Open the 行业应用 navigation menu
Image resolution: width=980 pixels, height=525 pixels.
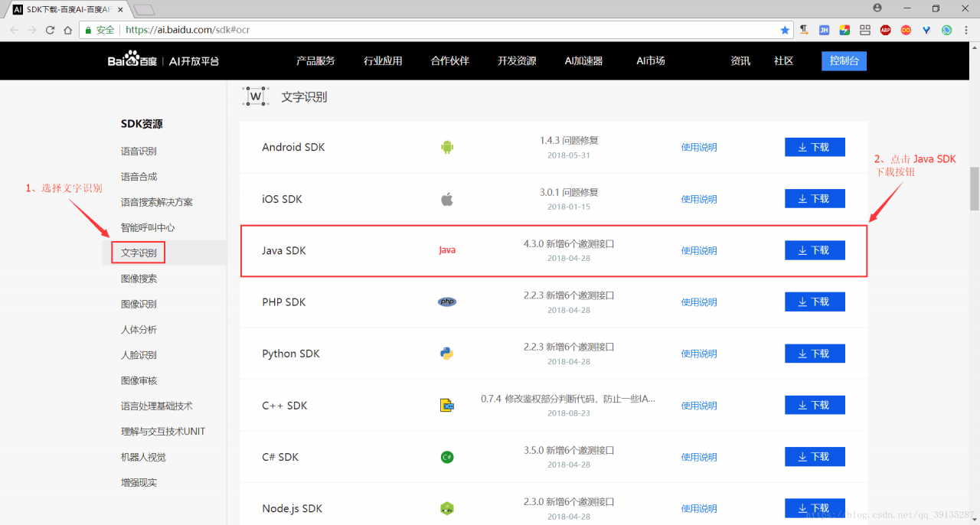(x=383, y=61)
